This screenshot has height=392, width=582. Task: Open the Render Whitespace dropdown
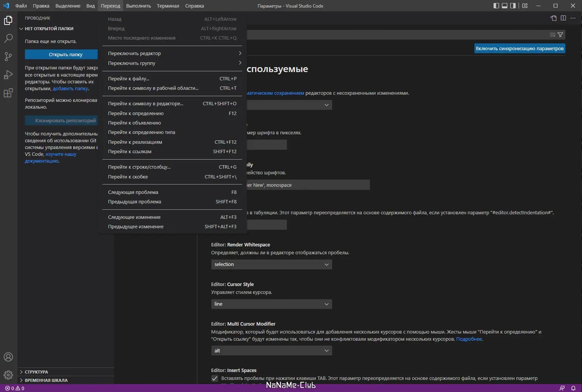[271, 264]
